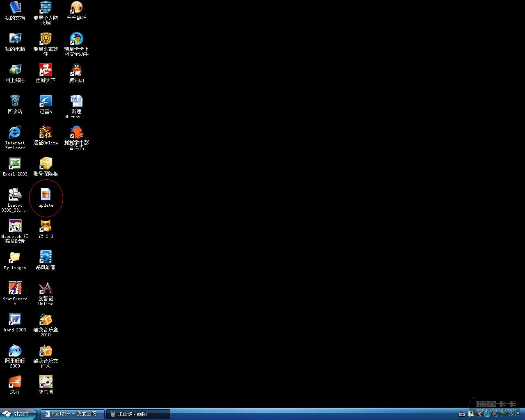Viewport: 525px width, 420px height.
Task: Click the Internet Explorer desktop icon
Action: tap(15, 138)
